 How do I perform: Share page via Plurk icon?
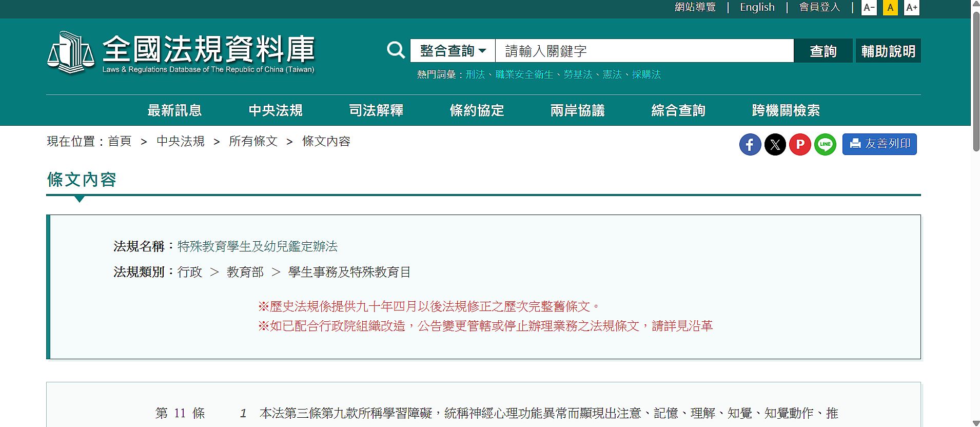pos(800,144)
